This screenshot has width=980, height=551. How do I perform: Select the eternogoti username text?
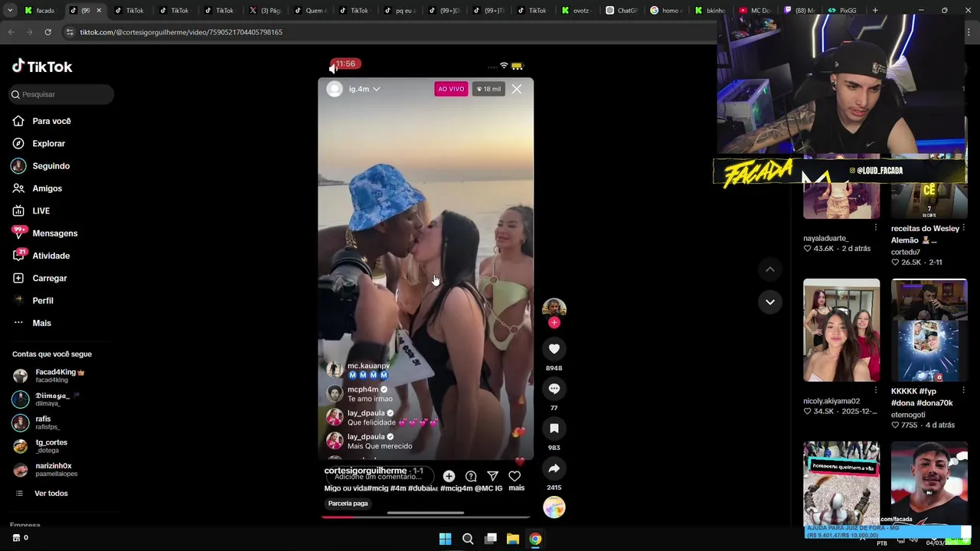[x=908, y=415]
